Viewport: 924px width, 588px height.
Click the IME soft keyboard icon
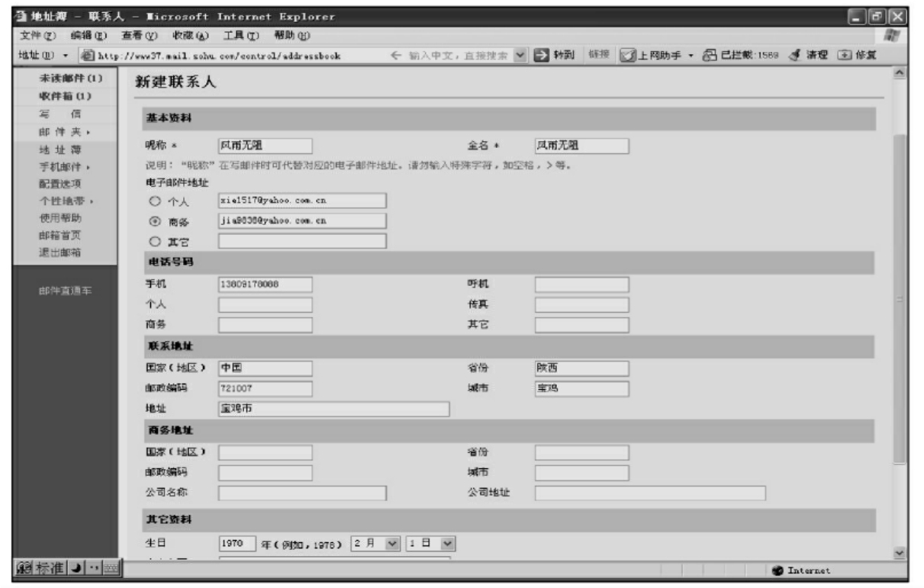click(111, 570)
